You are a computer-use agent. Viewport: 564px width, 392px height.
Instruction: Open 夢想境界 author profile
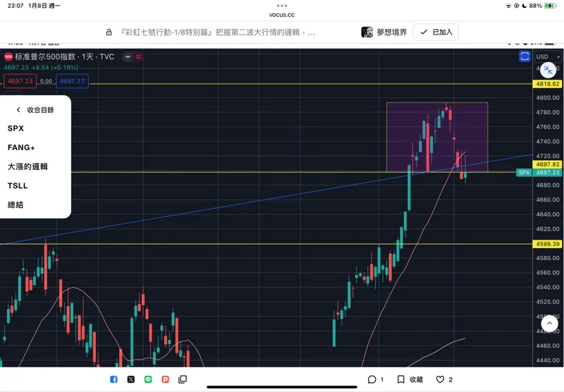click(392, 32)
